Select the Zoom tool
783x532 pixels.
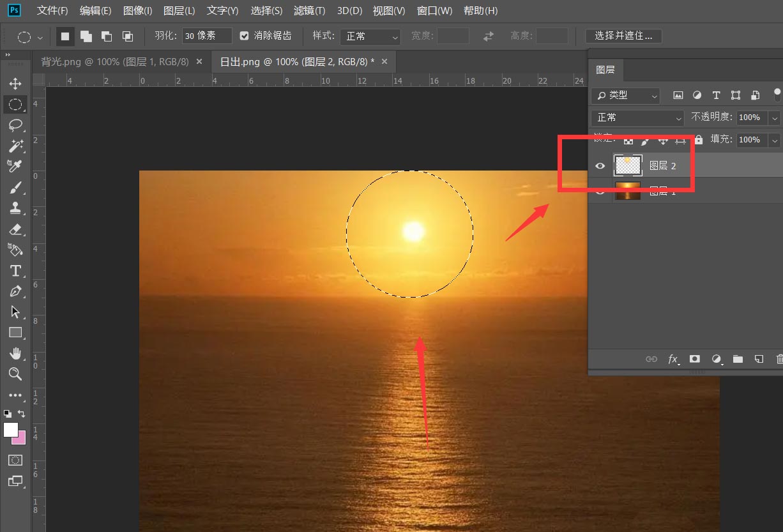pyautogui.click(x=15, y=374)
